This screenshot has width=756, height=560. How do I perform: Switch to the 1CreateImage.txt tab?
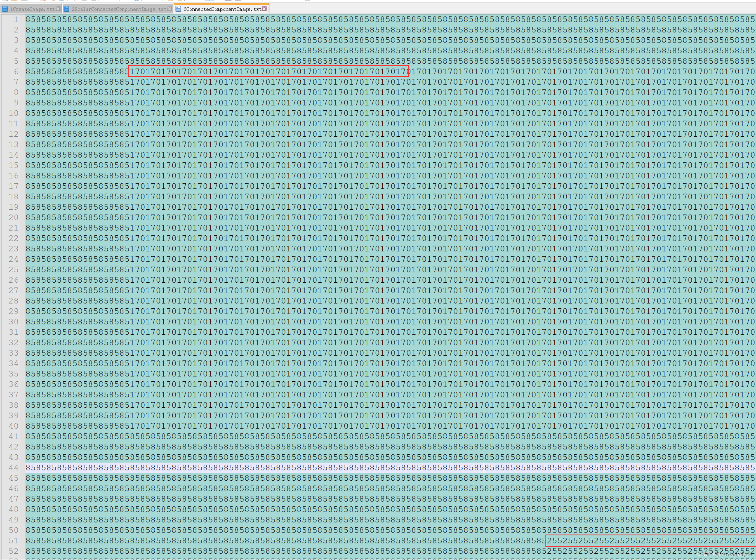click(x=32, y=9)
